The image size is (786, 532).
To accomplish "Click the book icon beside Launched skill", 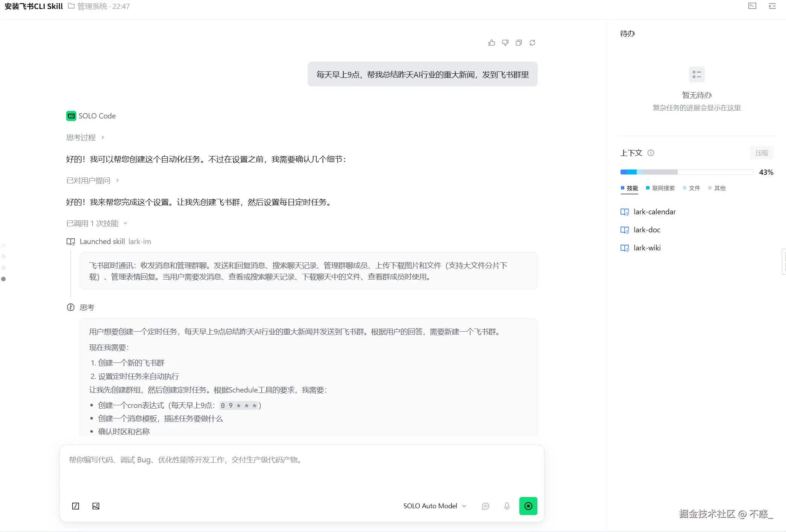I will pyautogui.click(x=71, y=242).
